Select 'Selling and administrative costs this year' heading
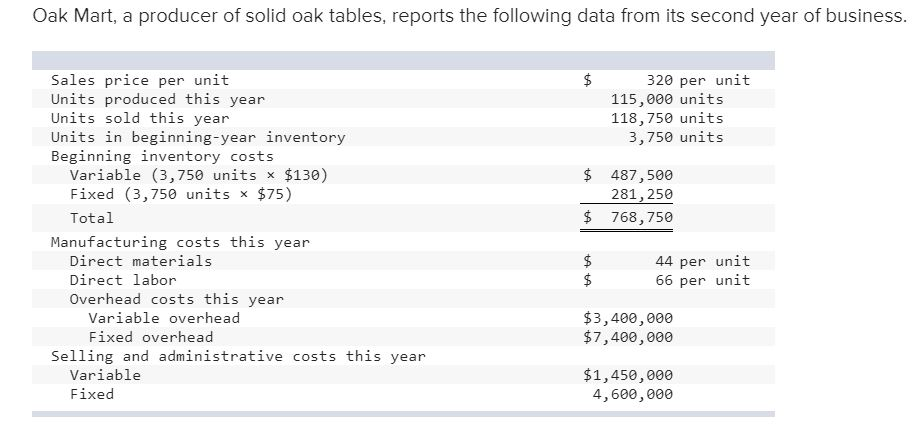This screenshot has width=914, height=444. coord(238,356)
